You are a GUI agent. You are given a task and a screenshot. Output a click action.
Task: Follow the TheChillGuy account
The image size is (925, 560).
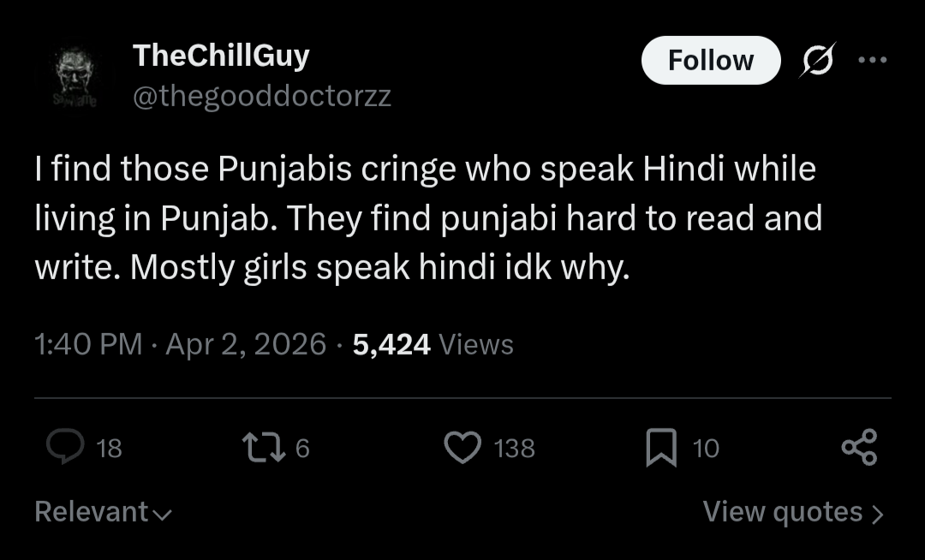(x=710, y=61)
